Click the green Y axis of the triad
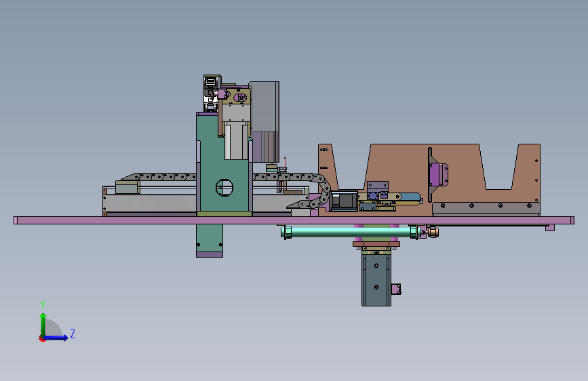Screen dimensions: 588x381 (43, 325)
